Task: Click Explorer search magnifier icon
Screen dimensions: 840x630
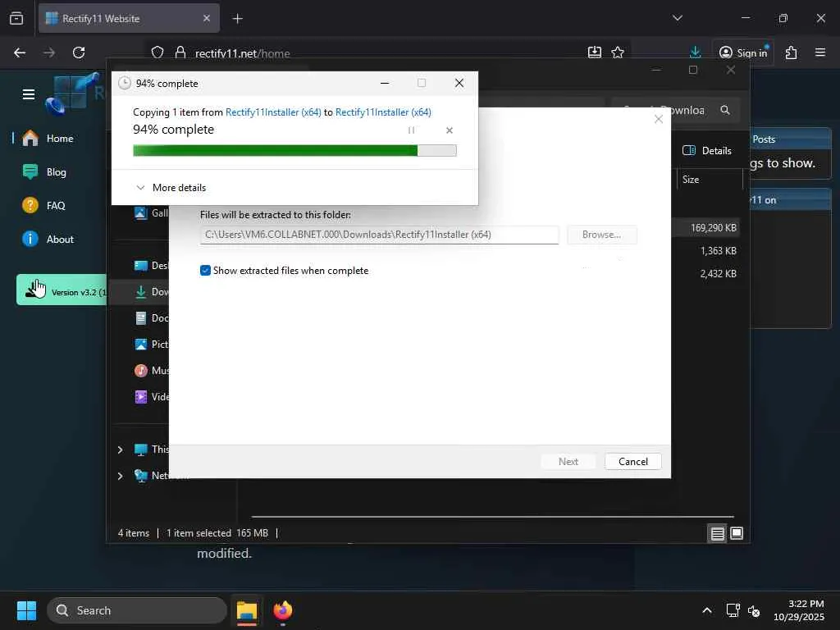Action: [725, 110]
